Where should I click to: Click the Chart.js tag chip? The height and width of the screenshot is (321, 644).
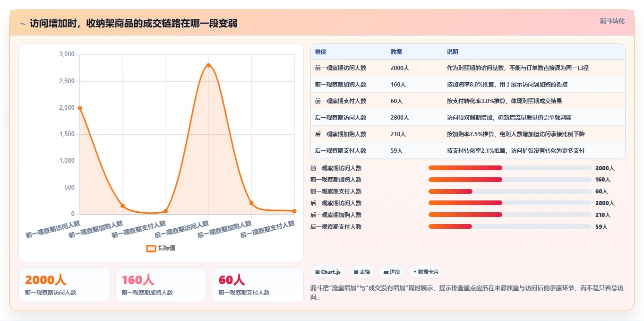[328, 272]
